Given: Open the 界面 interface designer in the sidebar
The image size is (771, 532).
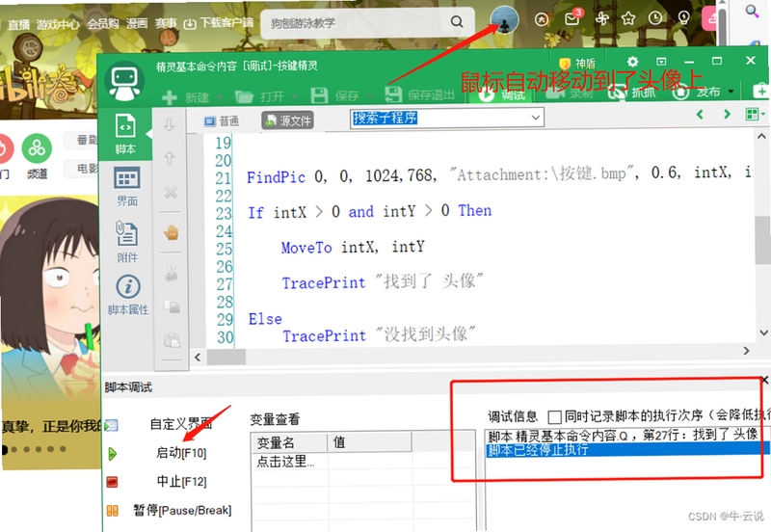Looking at the screenshot, I should click(126, 187).
